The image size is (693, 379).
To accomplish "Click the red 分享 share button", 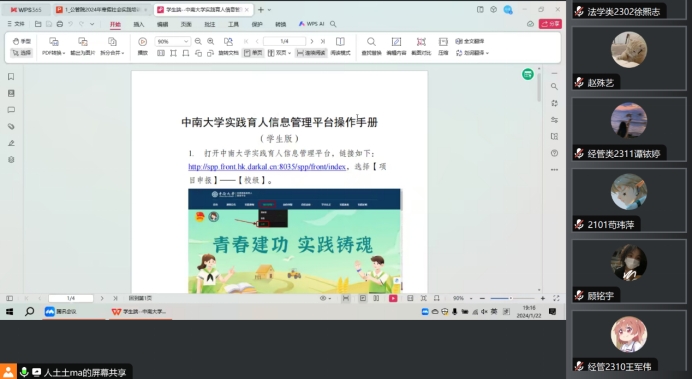I will [550, 24].
